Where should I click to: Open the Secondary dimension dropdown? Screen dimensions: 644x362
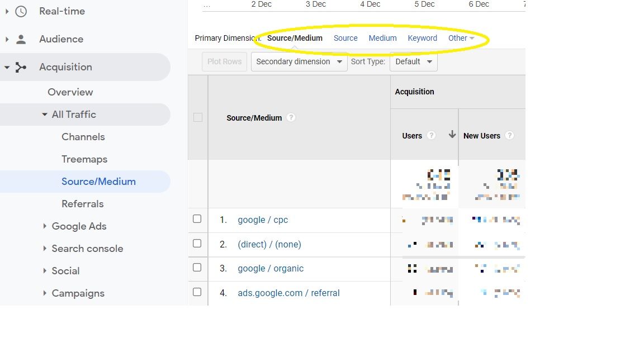click(x=299, y=61)
